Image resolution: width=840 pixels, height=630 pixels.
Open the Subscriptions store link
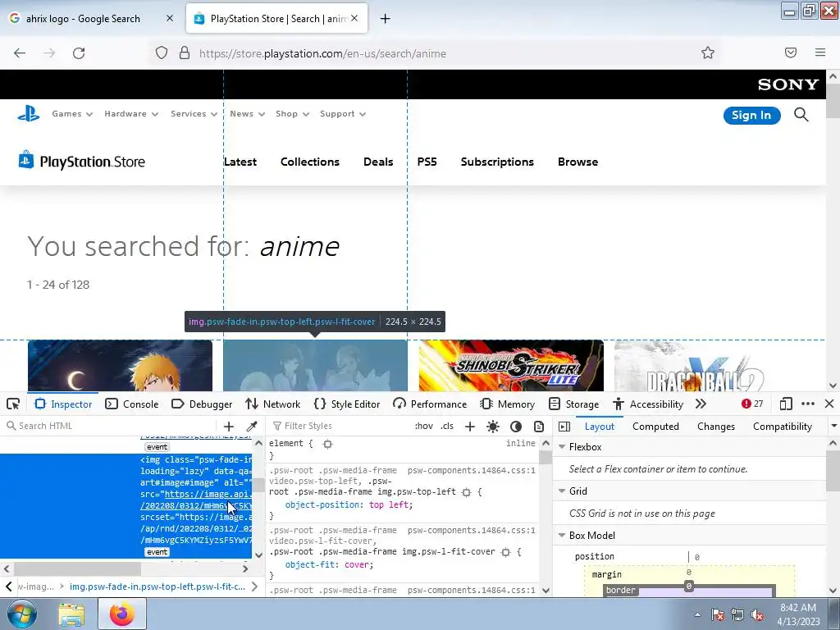point(497,162)
